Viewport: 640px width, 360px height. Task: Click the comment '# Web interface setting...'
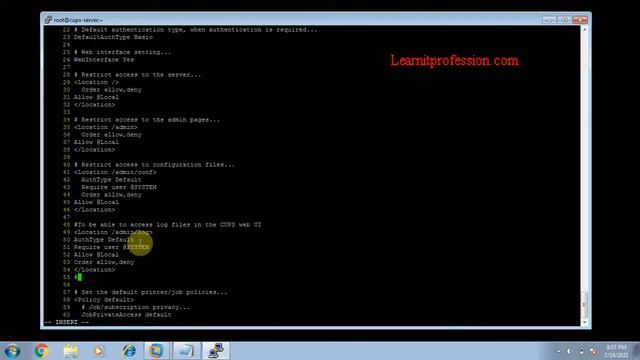[x=122, y=52]
